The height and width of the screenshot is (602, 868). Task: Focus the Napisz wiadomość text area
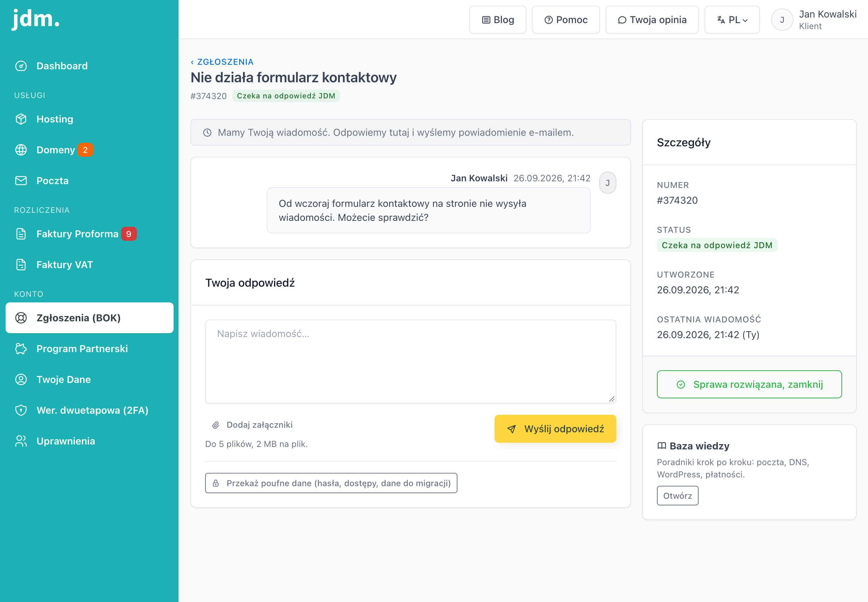tap(411, 362)
